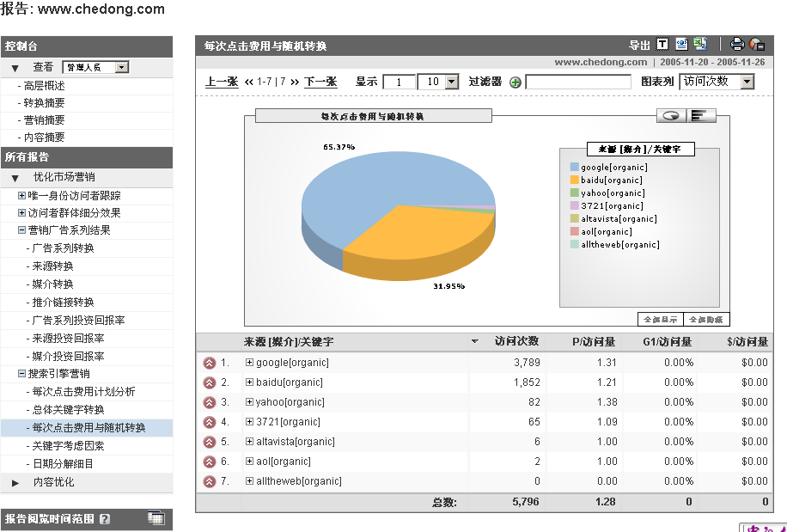787x532 pixels.
Task: Expand 内容优化 section triangle
Action: [x=15, y=483]
